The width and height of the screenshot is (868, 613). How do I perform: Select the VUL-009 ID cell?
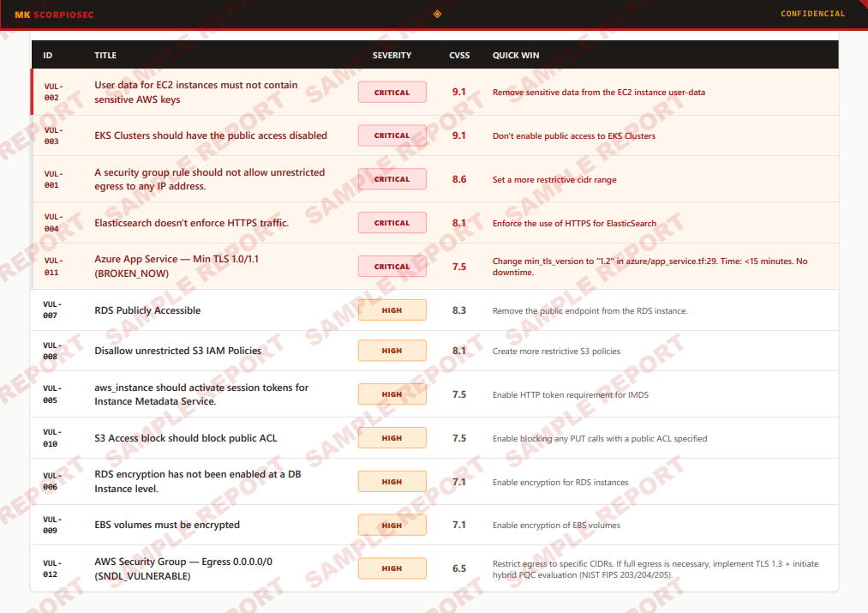(x=52, y=525)
